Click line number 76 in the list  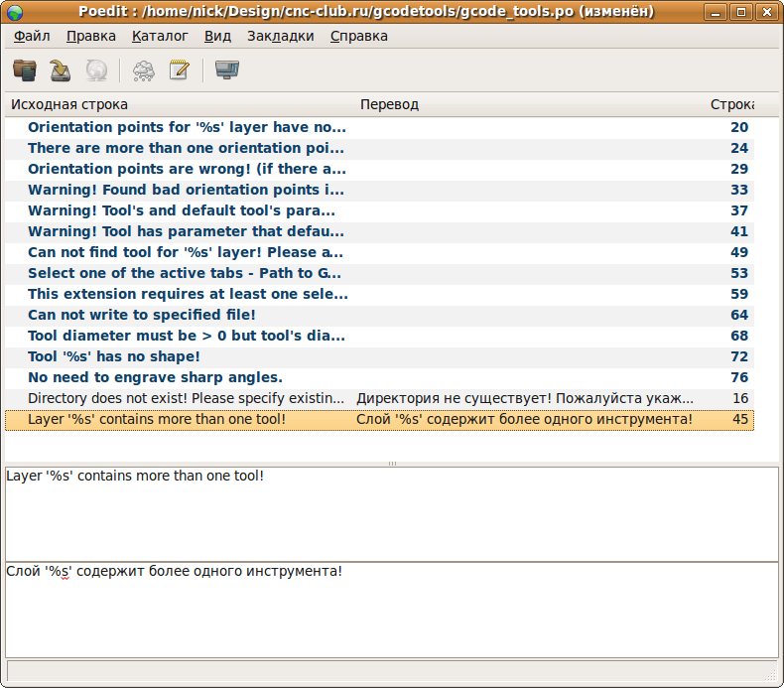point(739,378)
